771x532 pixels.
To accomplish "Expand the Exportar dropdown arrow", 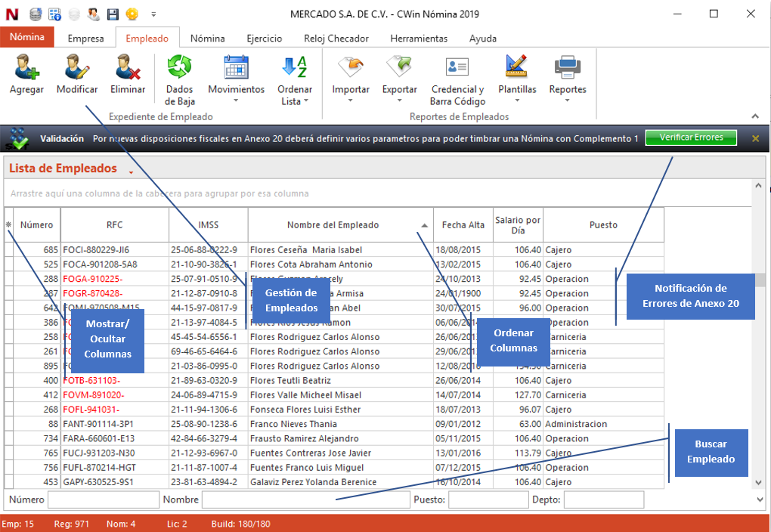I will pyautogui.click(x=399, y=101).
